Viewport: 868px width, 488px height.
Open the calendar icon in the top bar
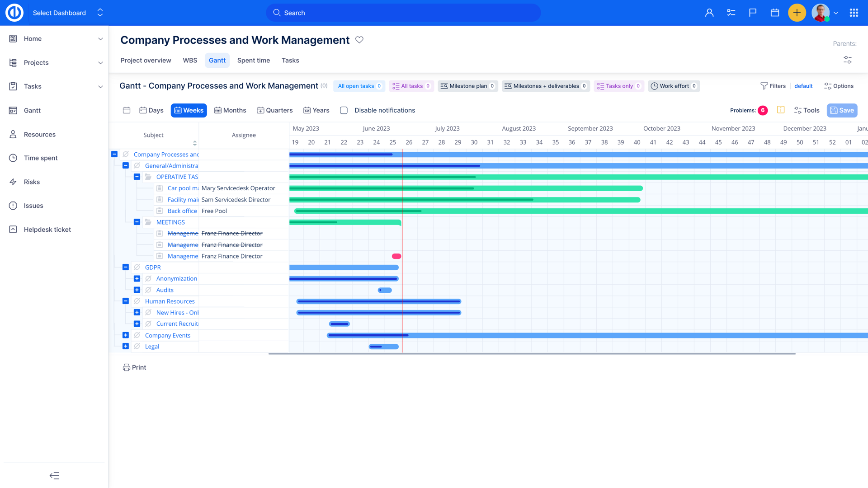coord(774,13)
